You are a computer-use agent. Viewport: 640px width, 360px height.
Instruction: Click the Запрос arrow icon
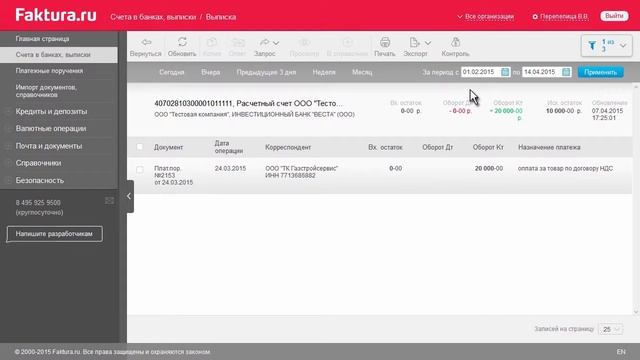point(265,42)
